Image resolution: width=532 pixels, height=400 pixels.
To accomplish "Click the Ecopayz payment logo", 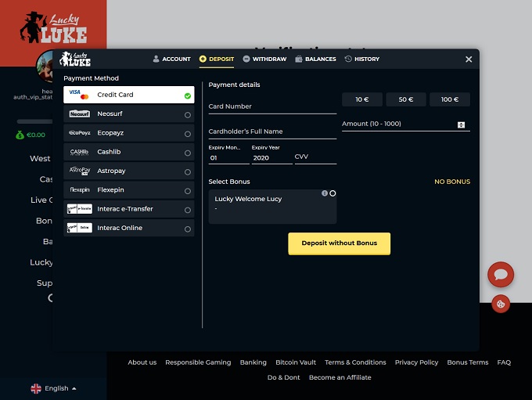I will click(x=80, y=133).
